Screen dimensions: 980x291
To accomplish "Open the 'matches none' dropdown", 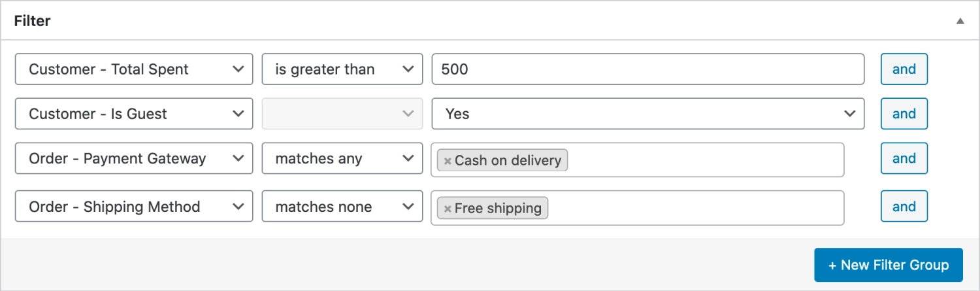I will point(342,207).
